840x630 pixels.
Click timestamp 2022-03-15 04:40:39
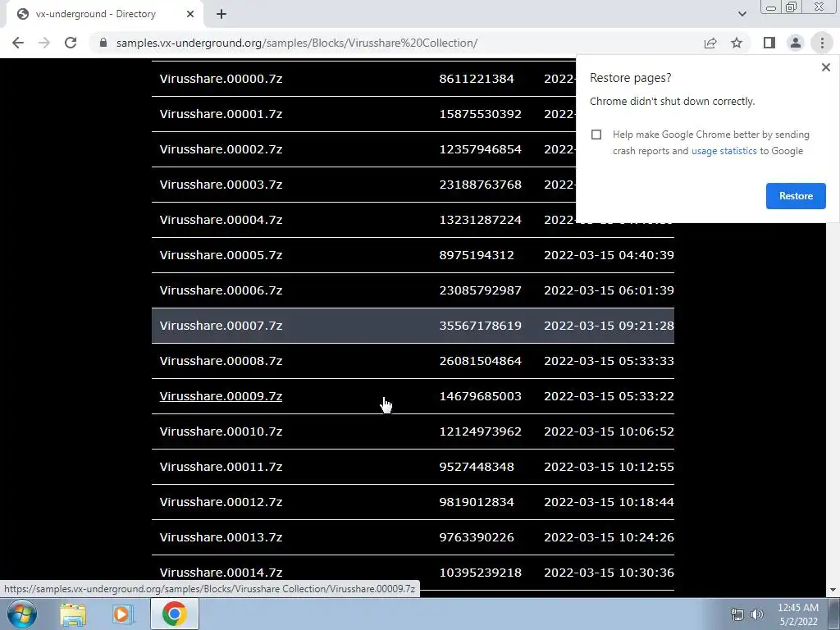pyautogui.click(x=609, y=255)
